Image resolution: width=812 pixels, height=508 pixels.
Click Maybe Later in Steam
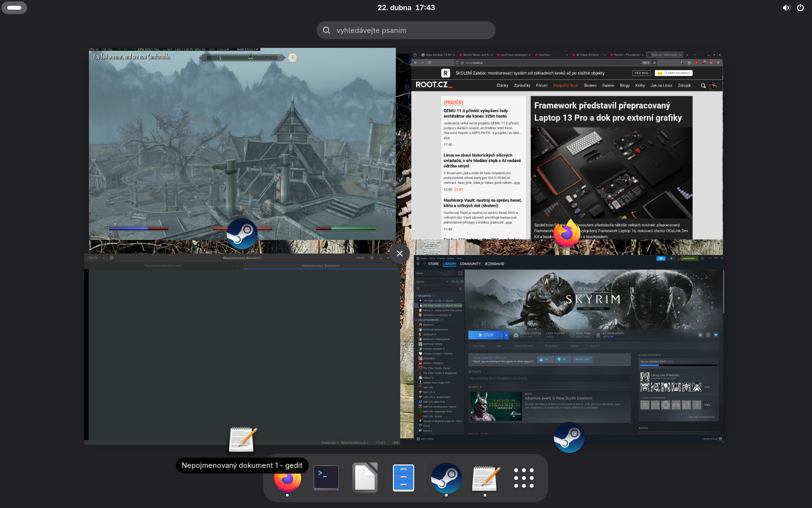click(582, 359)
